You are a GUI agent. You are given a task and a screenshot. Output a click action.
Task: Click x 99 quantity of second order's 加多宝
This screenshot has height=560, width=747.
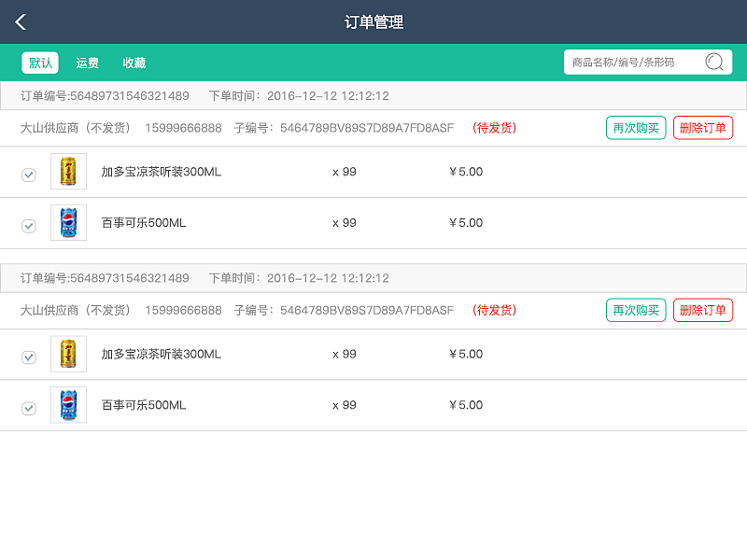345,354
